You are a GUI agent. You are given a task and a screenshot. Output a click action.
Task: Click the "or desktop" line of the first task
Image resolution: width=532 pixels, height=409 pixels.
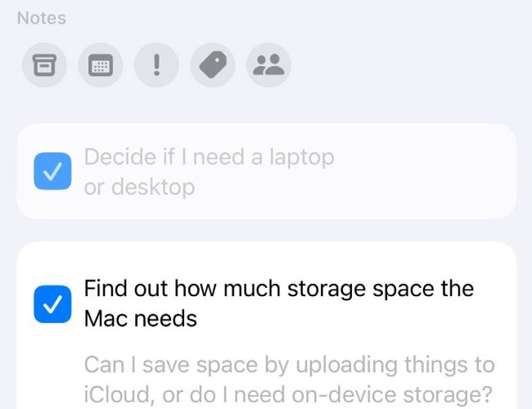pyautogui.click(x=139, y=187)
